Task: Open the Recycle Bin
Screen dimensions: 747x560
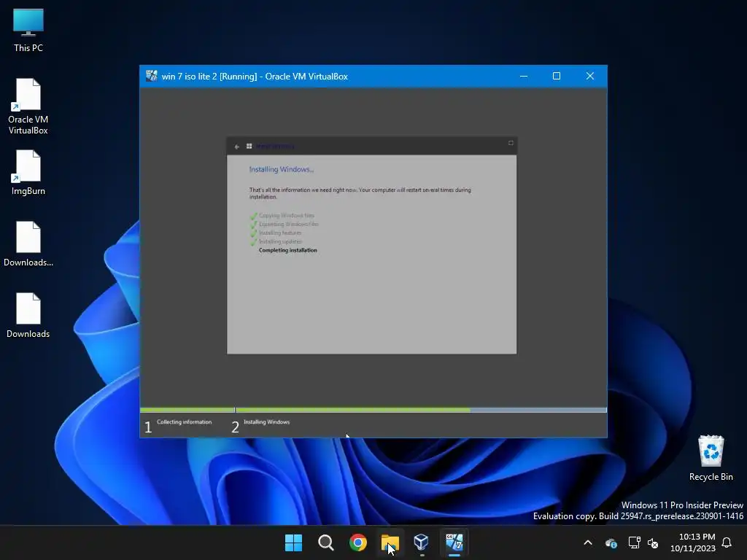Action: 711,458
